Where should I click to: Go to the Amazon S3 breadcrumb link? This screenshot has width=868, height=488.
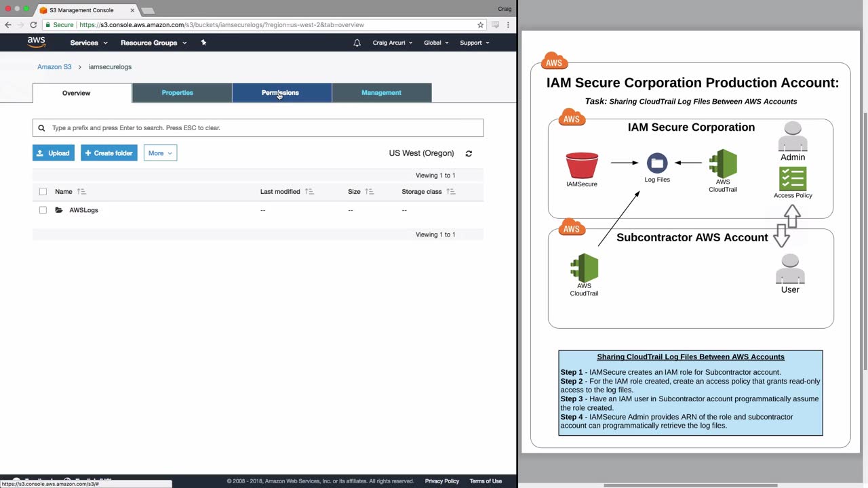[54, 67]
